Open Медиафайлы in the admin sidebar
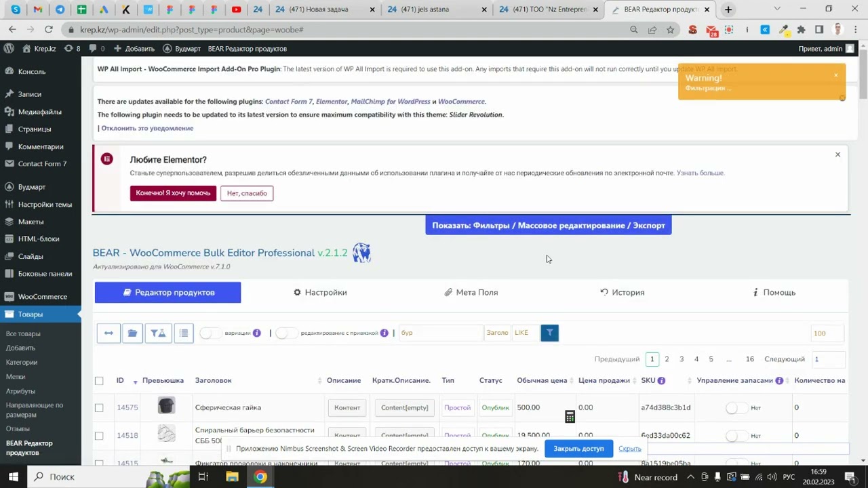 tap(41, 112)
